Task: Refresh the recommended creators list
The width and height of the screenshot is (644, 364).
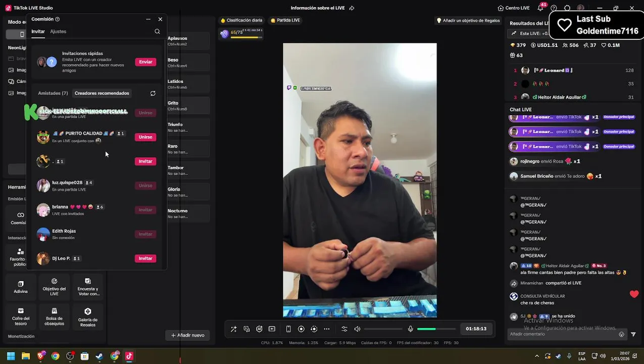Action: coord(153,93)
